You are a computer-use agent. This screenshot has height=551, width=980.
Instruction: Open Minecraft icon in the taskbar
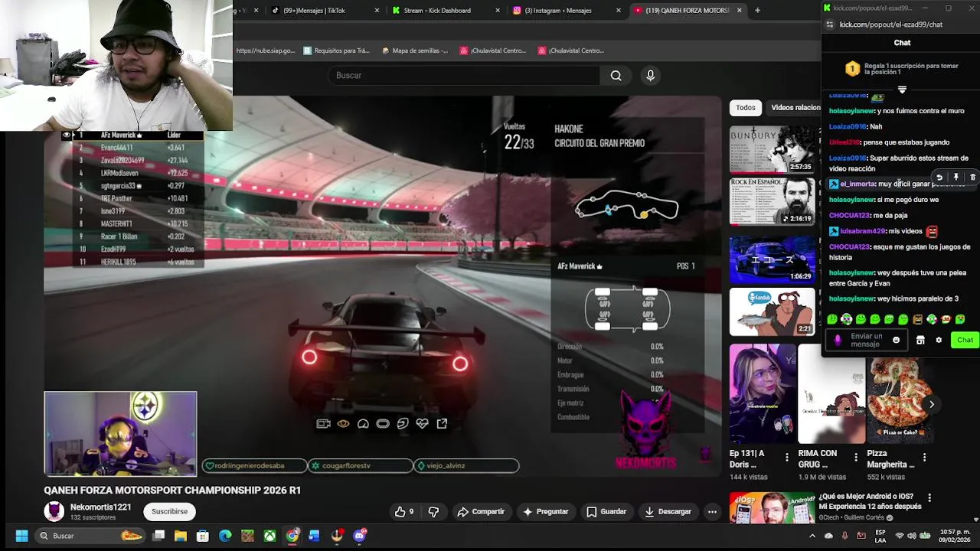pos(247,536)
